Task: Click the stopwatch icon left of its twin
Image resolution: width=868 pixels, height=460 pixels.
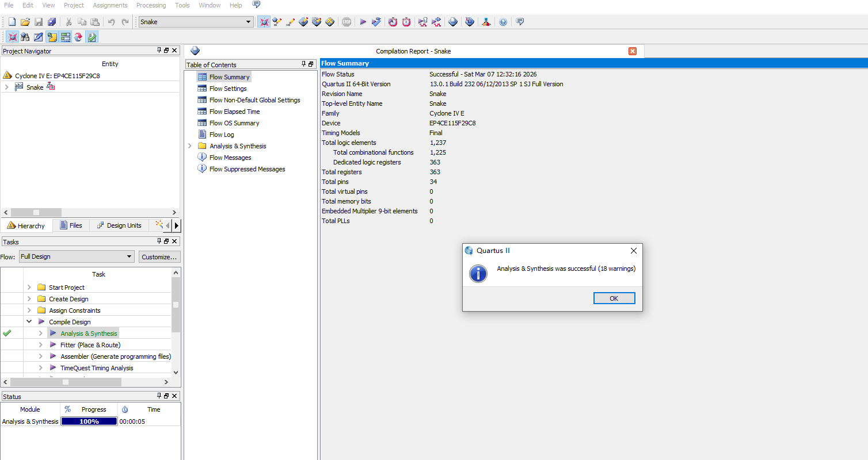Action: click(393, 22)
